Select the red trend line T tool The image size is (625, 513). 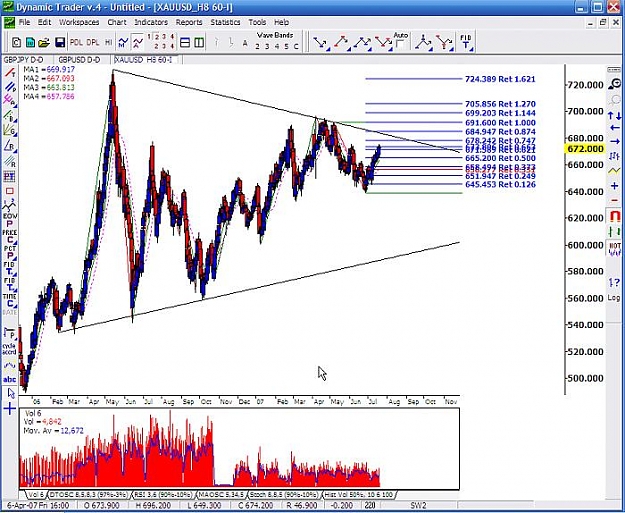[x=10, y=73]
